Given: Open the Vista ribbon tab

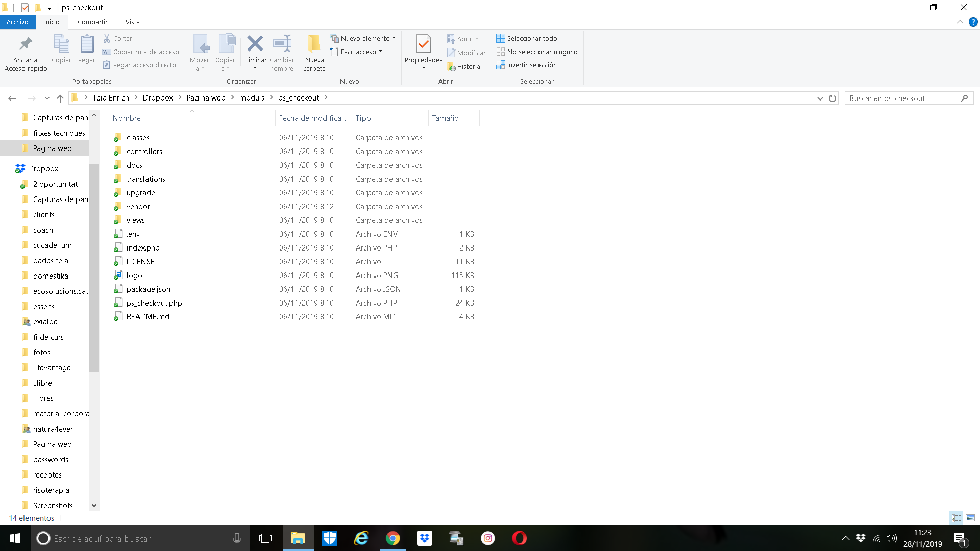Looking at the screenshot, I should [x=132, y=22].
